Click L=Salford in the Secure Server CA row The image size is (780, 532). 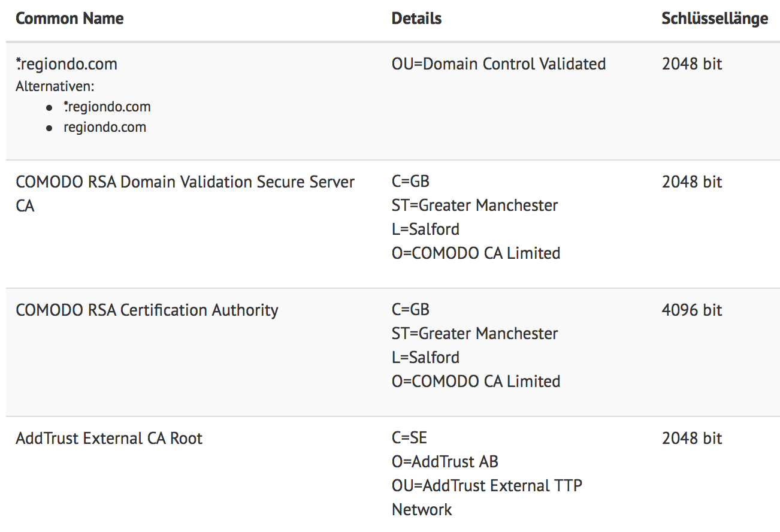click(x=425, y=229)
